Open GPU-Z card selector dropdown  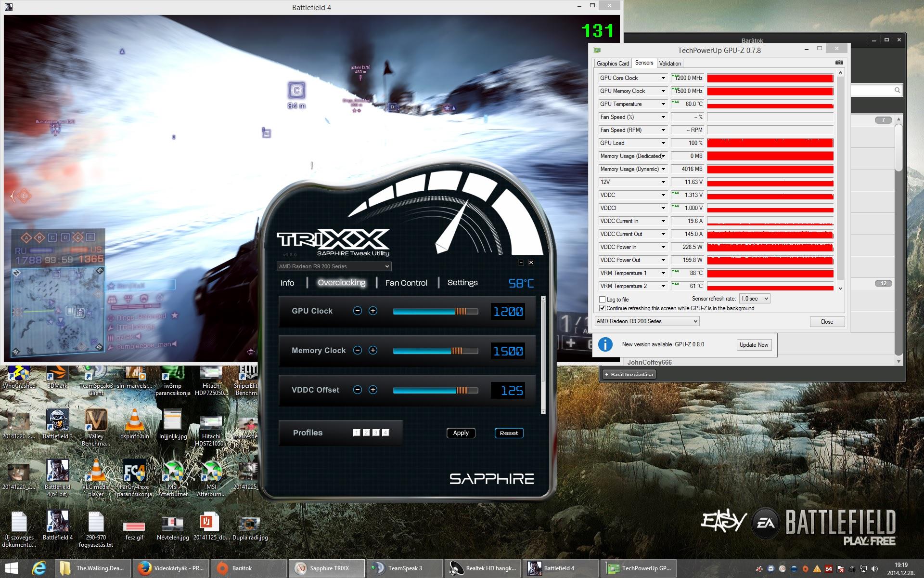pos(647,321)
